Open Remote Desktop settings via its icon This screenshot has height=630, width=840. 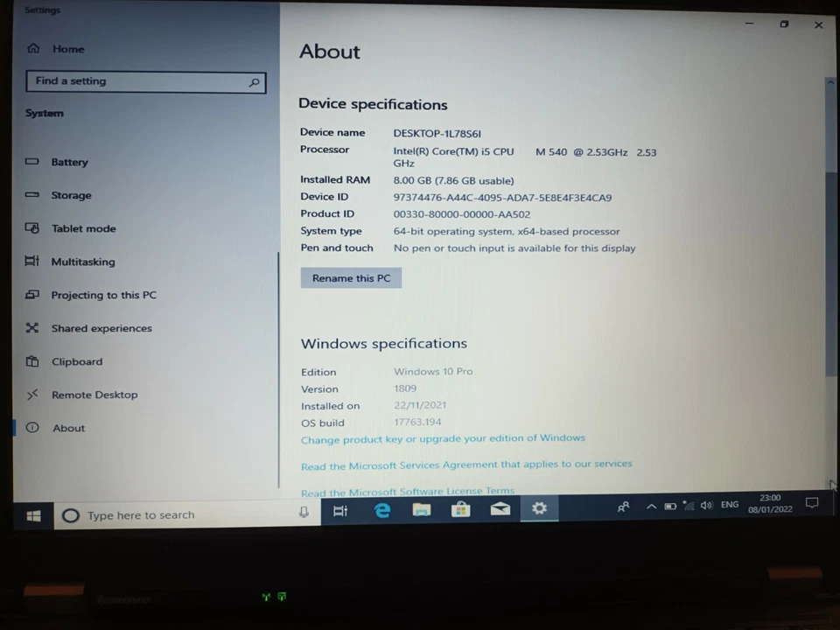(31, 394)
